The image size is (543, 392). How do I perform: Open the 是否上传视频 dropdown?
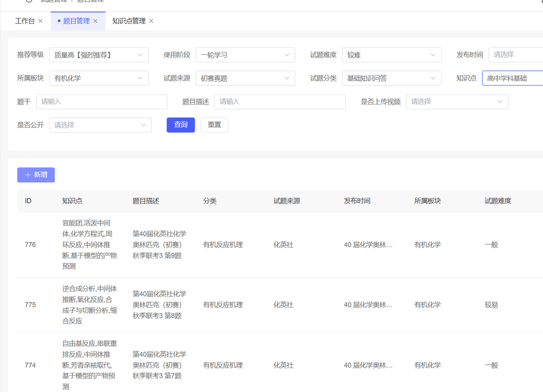point(457,102)
